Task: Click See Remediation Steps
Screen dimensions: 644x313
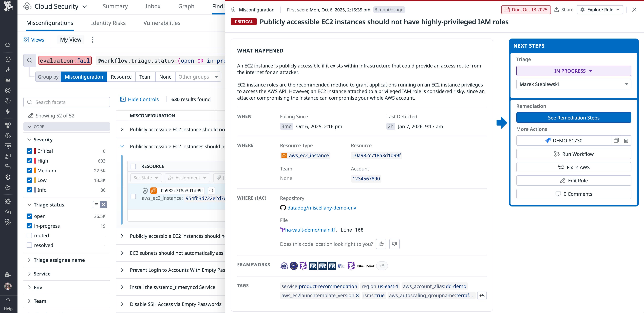Action: coord(574,117)
